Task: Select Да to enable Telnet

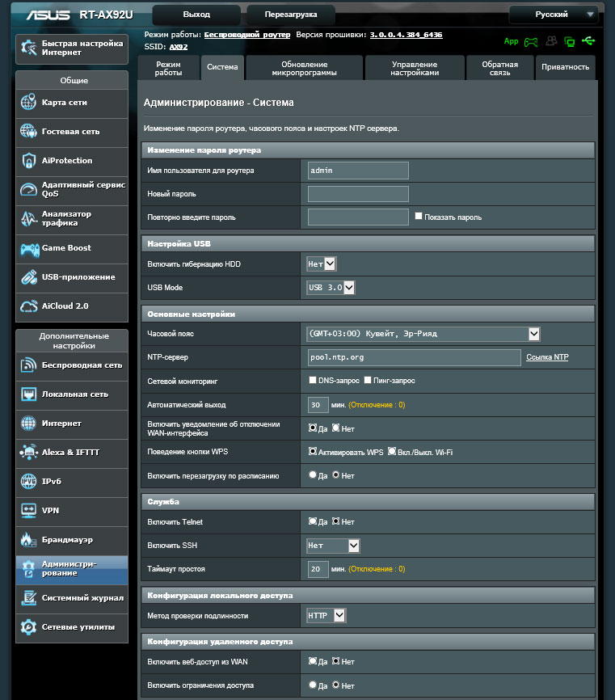Action: pos(313,521)
